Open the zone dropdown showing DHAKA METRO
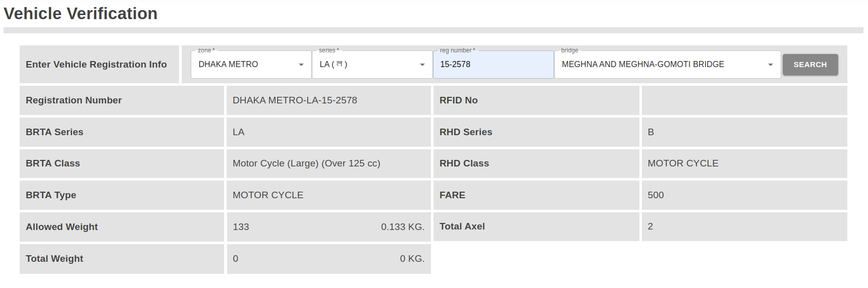The image size is (868, 288). (251, 65)
